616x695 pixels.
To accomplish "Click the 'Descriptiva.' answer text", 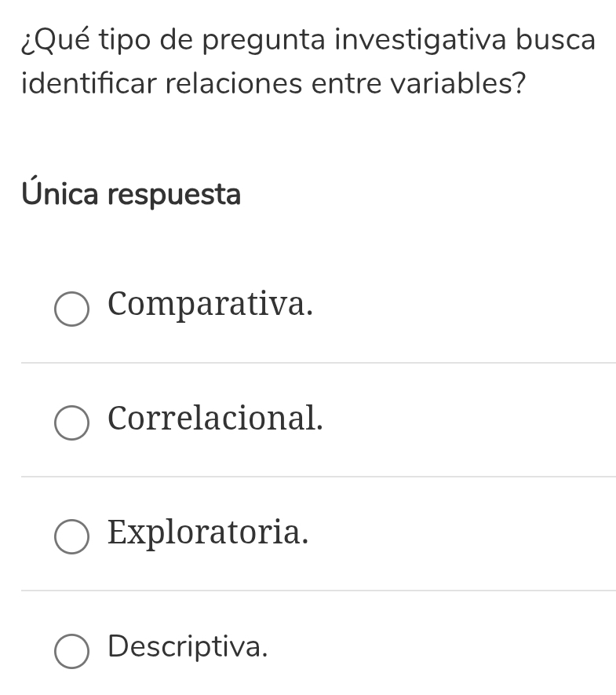I will tap(188, 647).
